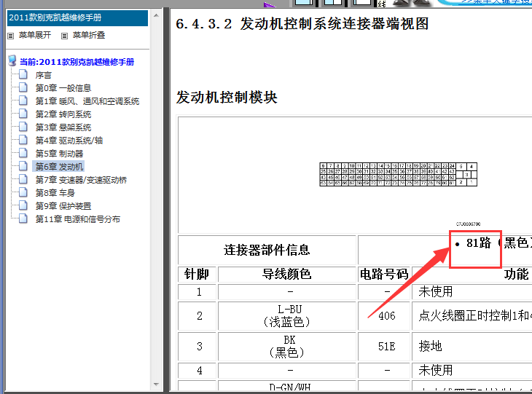Click the page icon beside 第1章 暖风、通风和空调系统
This screenshot has height=394, width=532.
tap(23, 101)
